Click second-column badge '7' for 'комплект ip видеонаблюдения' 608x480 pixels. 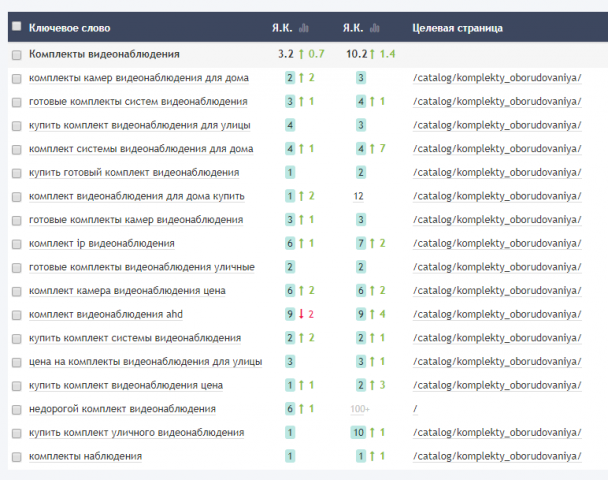point(361,243)
